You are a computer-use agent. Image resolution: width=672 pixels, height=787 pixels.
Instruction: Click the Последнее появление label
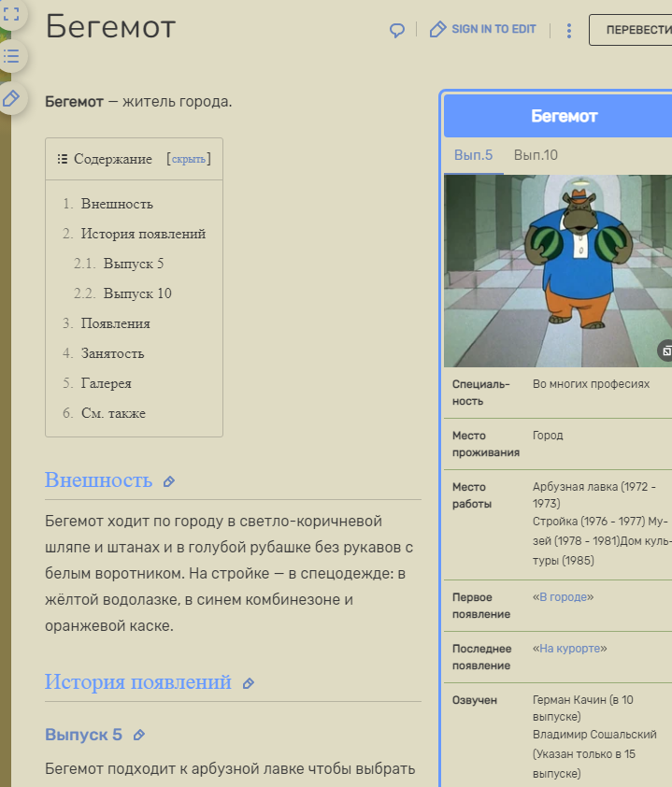pyautogui.click(x=481, y=657)
